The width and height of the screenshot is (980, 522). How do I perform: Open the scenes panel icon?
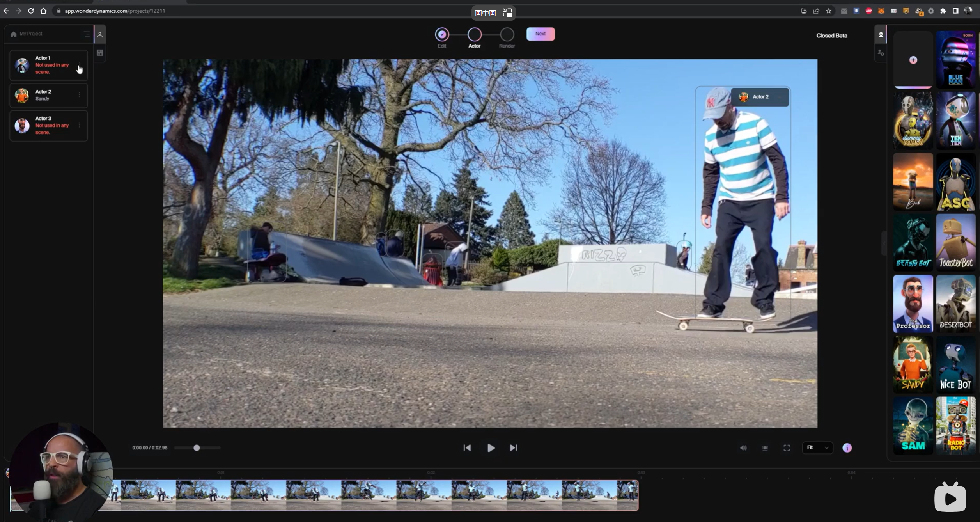pyautogui.click(x=100, y=53)
